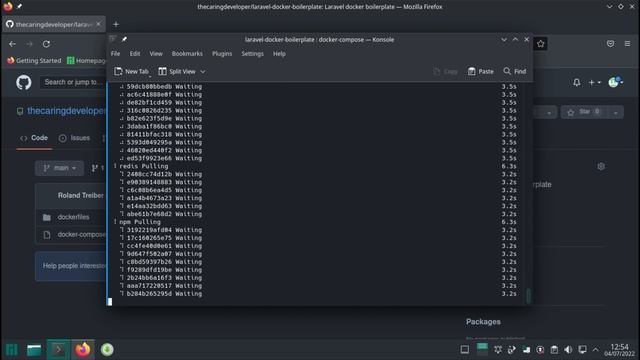Open the GitHub plus create-new dropdown
This screenshot has height=360, width=640.
(594, 82)
